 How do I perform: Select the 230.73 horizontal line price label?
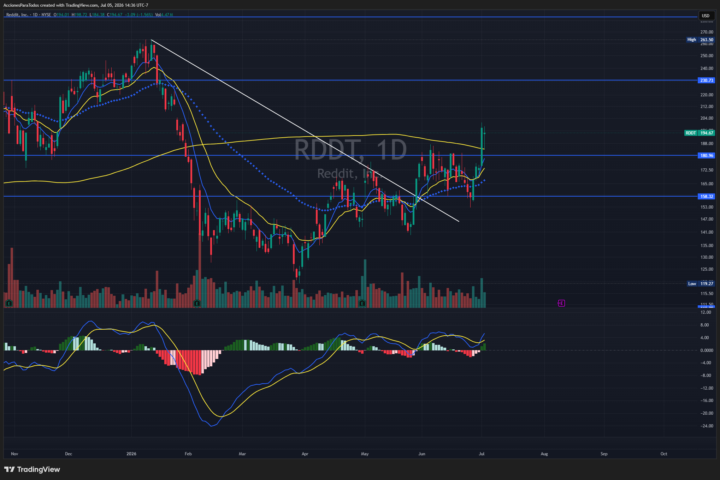[706, 80]
